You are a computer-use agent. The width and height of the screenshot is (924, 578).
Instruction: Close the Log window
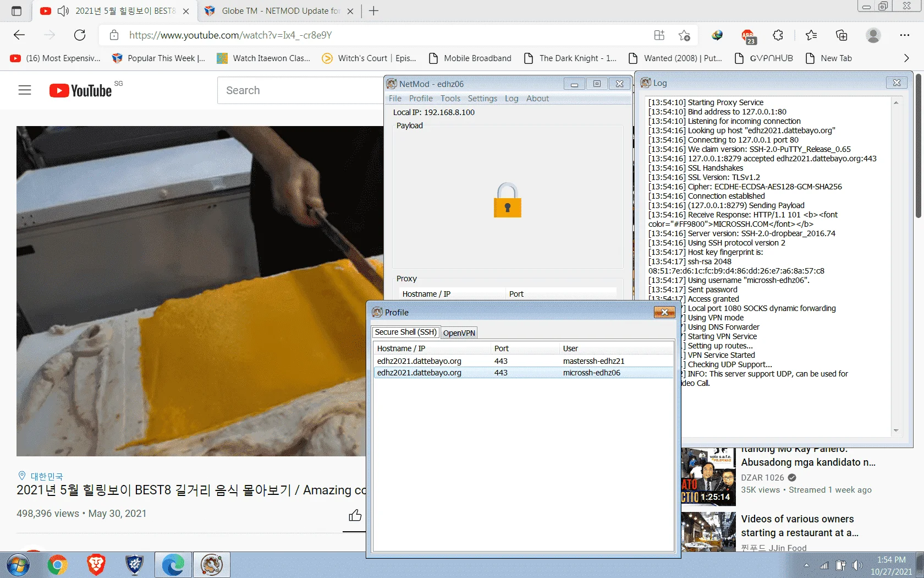tap(897, 83)
